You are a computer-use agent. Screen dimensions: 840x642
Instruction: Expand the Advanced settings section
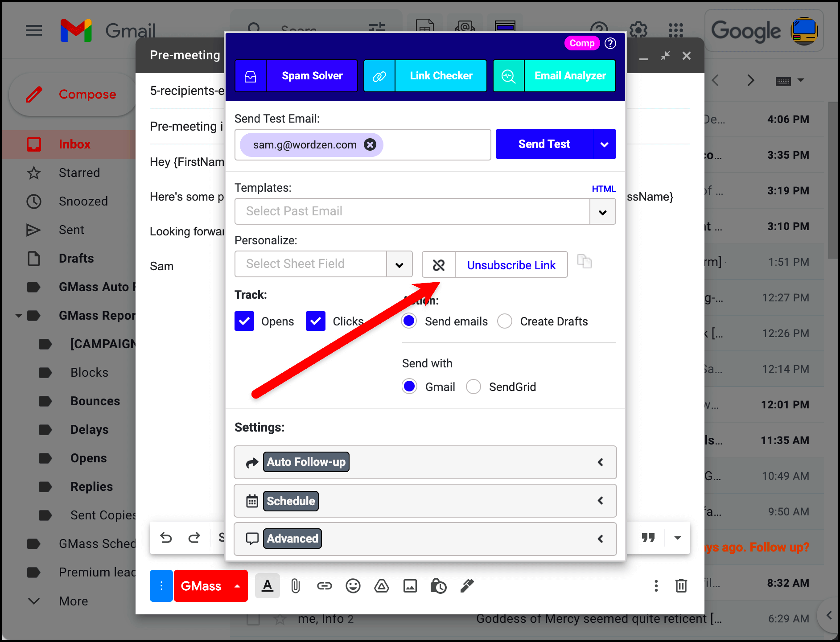425,539
